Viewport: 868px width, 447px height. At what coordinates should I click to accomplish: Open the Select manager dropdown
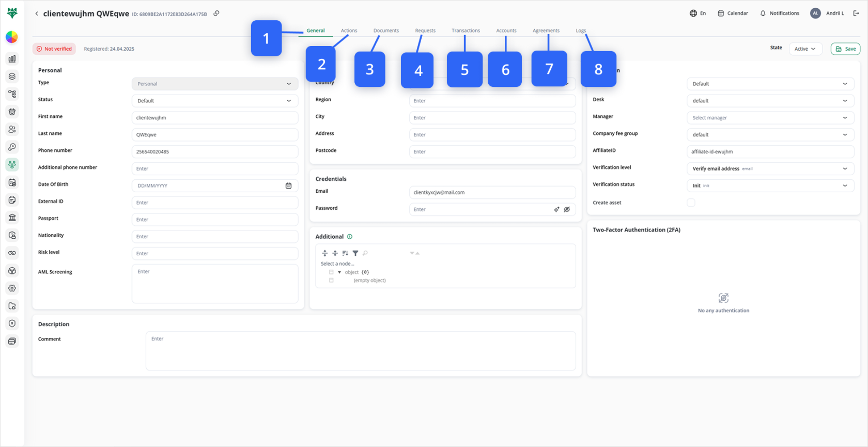click(x=770, y=118)
